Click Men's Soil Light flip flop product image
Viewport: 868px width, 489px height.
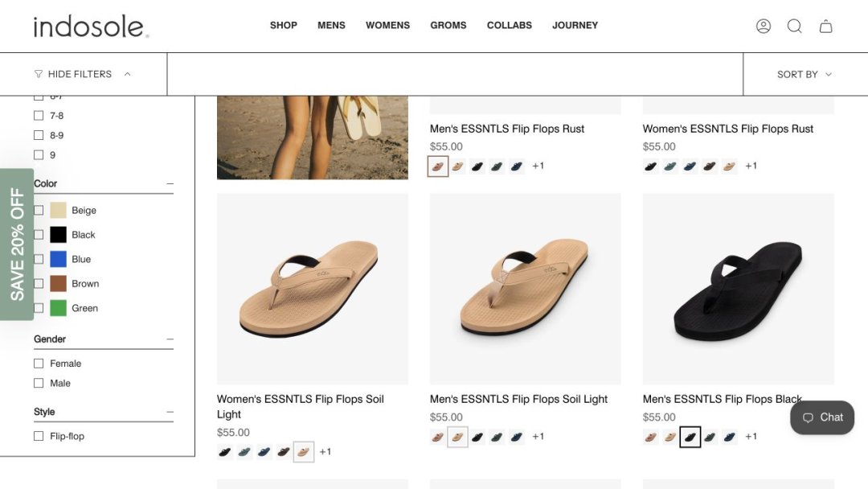pyautogui.click(x=526, y=289)
